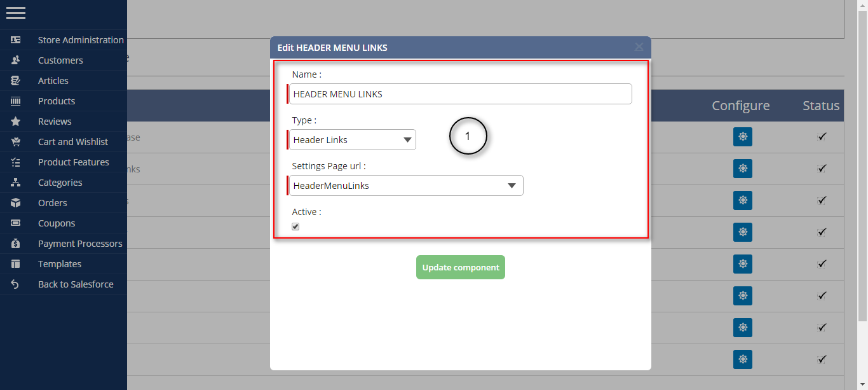Click inside the Name text field
The width and height of the screenshot is (868, 390).
point(459,93)
